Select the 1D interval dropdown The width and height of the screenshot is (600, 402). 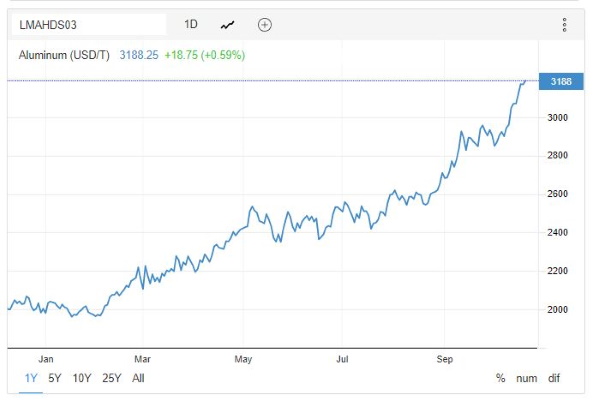[191, 24]
